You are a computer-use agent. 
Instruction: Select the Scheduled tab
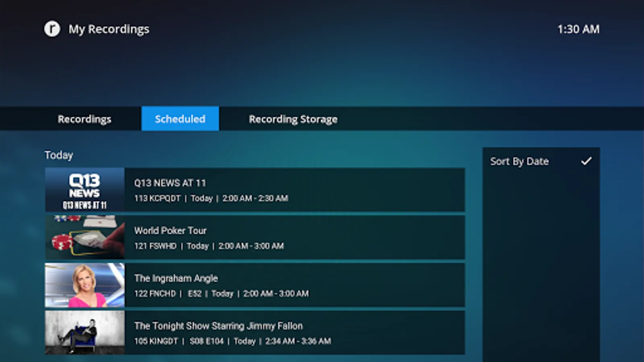180,119
